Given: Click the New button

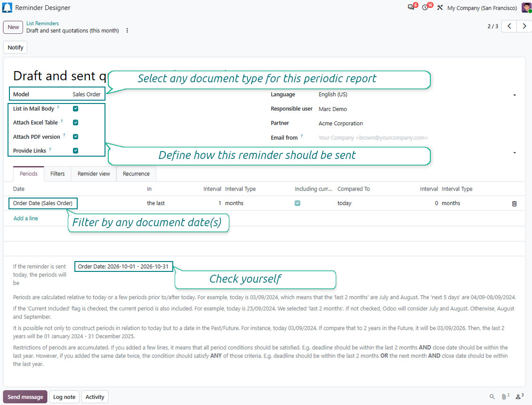Looking at the screenshot, I should pos(13,27).
